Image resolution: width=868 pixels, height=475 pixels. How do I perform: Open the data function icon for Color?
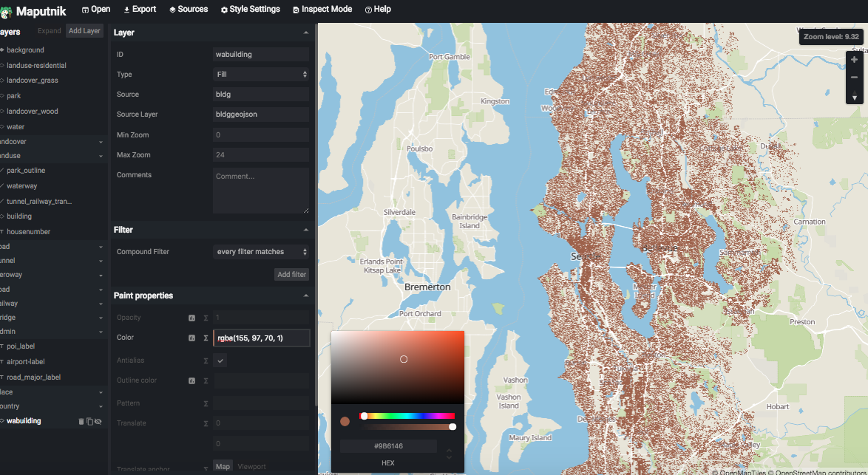click(191, 338)
